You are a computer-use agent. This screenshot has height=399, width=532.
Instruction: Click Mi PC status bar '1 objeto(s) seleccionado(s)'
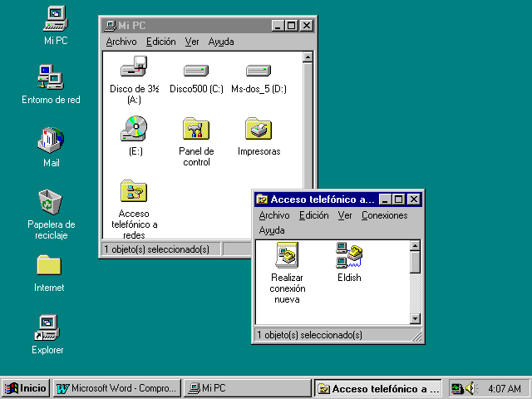[x=157, y=249]
